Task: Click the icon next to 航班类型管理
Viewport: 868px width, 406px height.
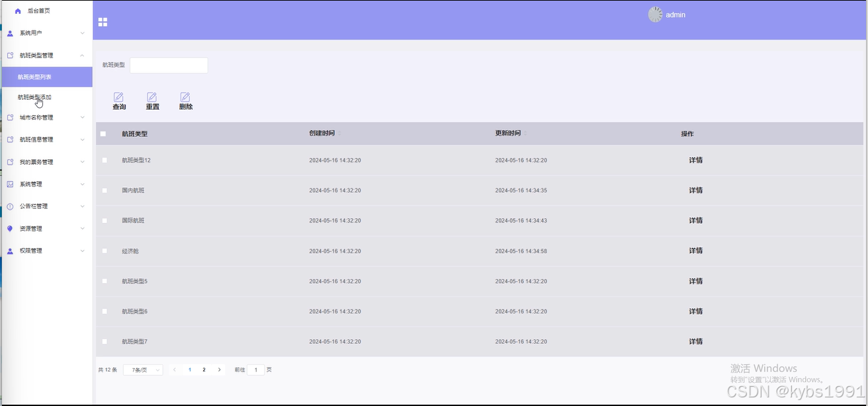Action: (x=10, y=56)
